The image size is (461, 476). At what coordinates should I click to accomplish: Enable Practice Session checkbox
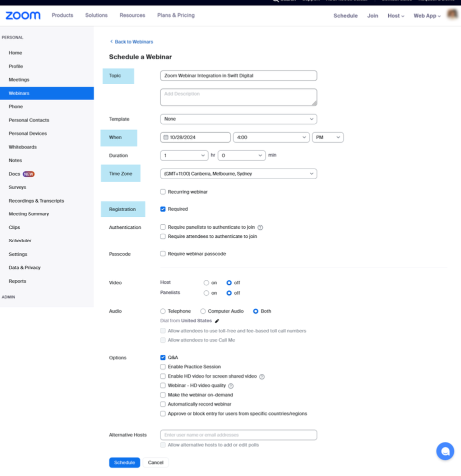click(x=163, y=367)
